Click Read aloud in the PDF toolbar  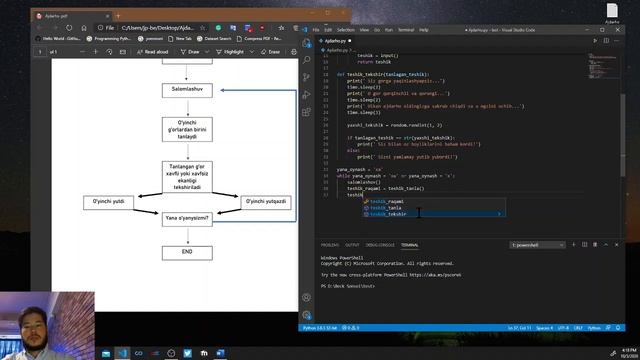point(152,52)
